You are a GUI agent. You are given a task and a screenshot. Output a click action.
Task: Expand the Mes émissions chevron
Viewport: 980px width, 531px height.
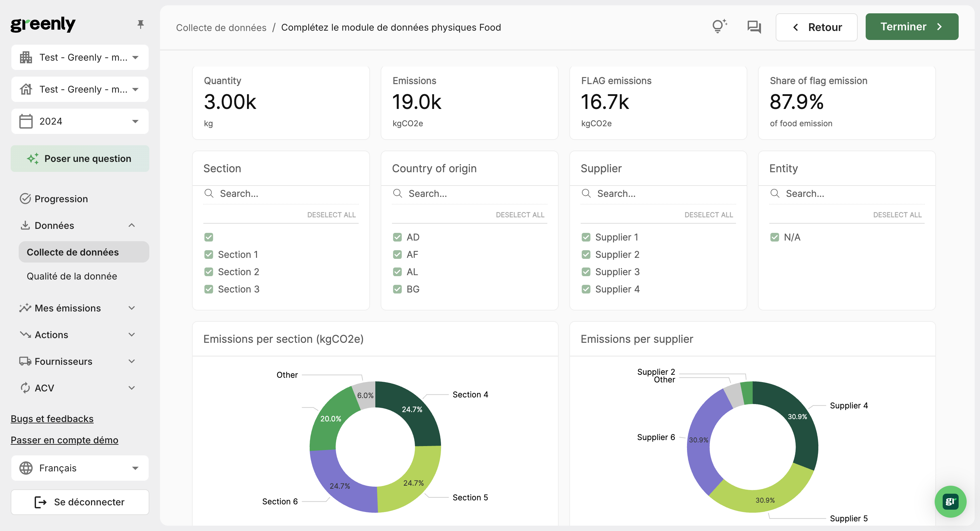(132, 308)
